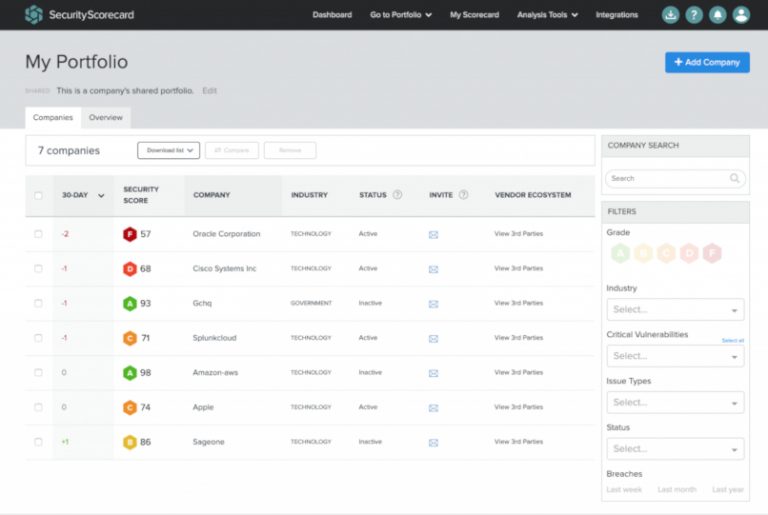This screenshot has width=768, height=515.
Task: Filter by grade A hexagon
Action: (x=620, y=253)
